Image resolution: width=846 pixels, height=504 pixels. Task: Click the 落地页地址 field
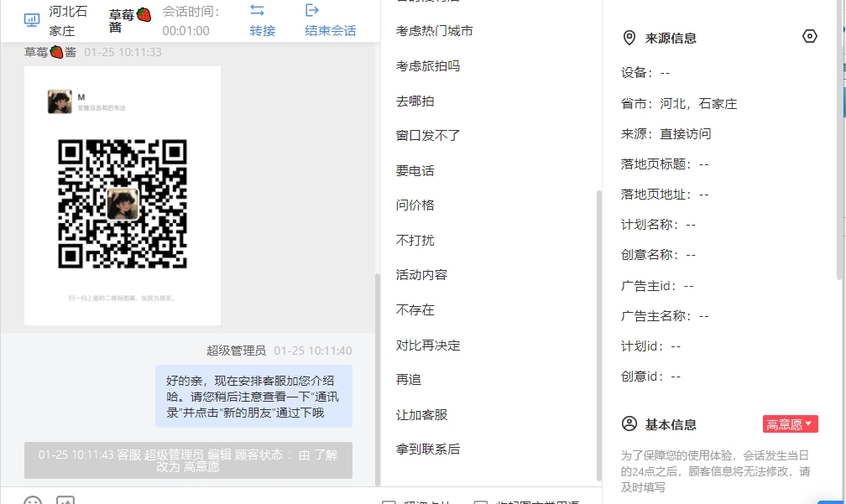[x=665, y=195]
